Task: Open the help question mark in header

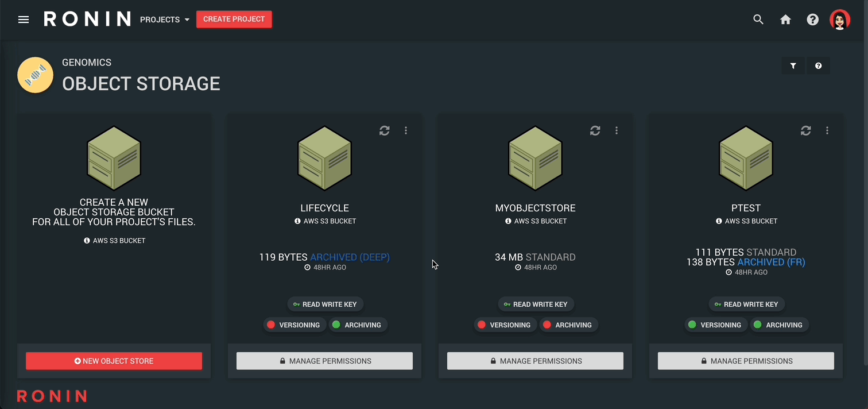Action: click(813, 20)
